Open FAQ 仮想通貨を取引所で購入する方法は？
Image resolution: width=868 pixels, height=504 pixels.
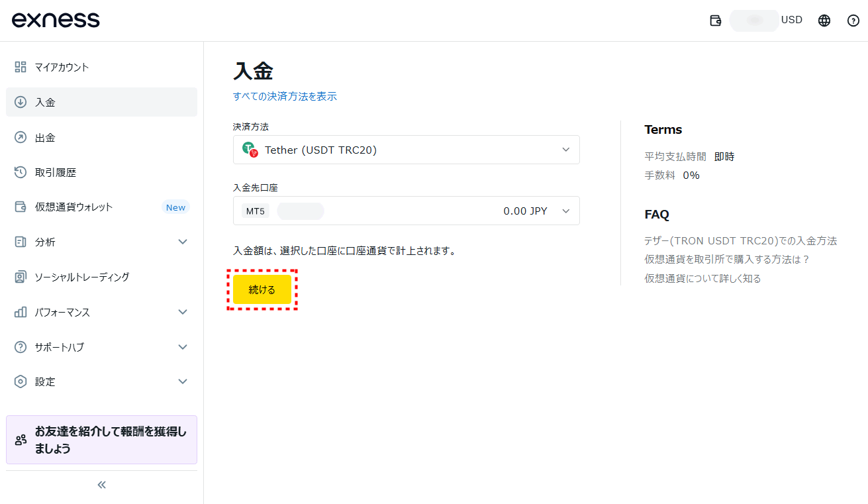click(727, 259)
